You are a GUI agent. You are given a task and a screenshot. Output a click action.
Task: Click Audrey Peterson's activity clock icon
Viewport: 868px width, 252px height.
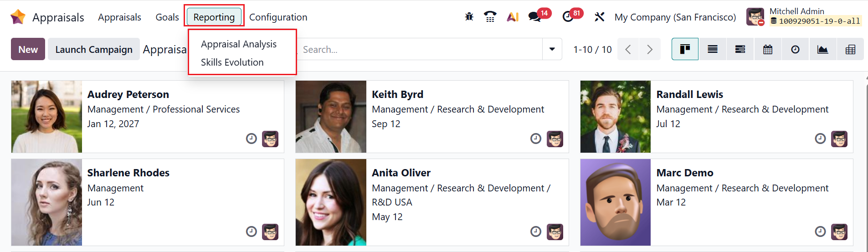point(252,139)
